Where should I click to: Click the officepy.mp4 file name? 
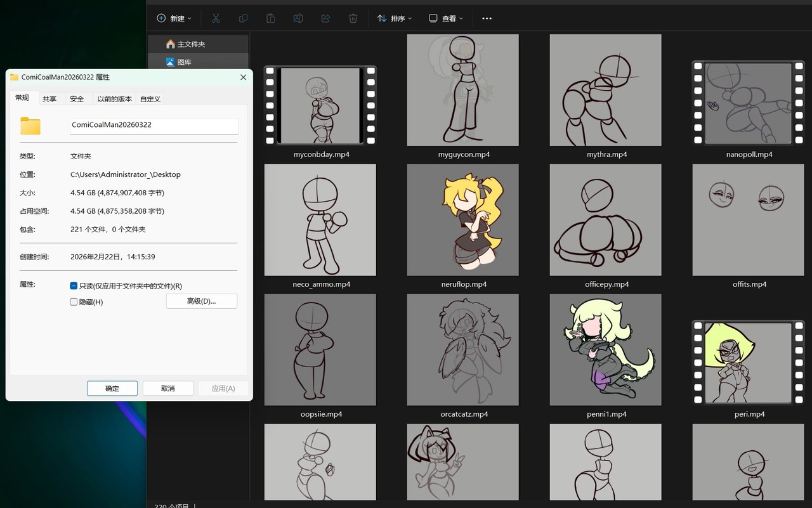click(606, 285)
